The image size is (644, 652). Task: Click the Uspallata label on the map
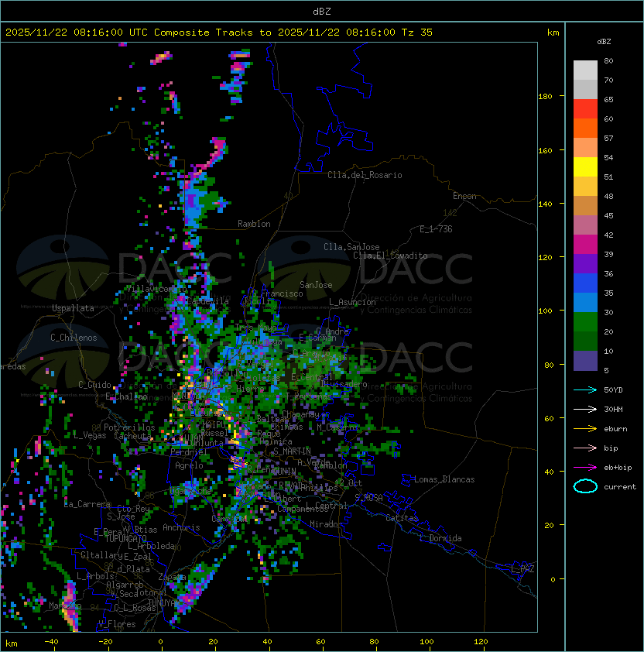[73, 308]
